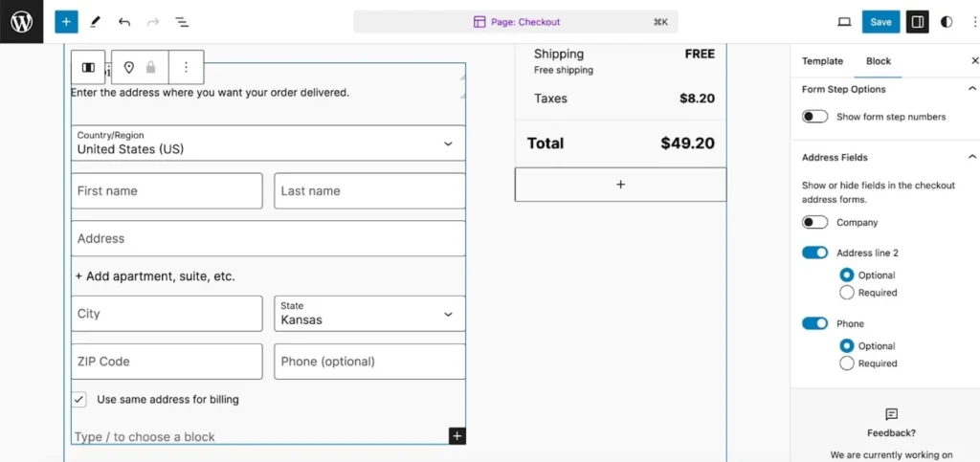Select the pencil Tools icon
This screenshot has height=462, width=980.
95,21
